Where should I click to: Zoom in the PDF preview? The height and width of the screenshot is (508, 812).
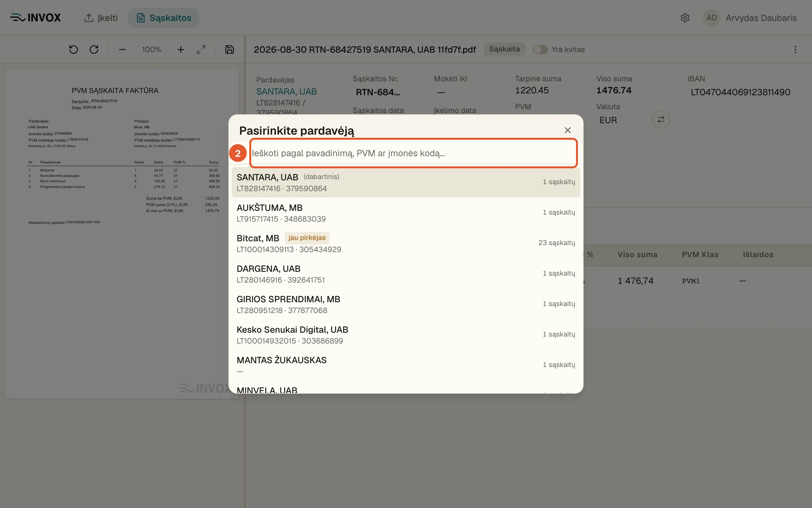tap(180, 50)
